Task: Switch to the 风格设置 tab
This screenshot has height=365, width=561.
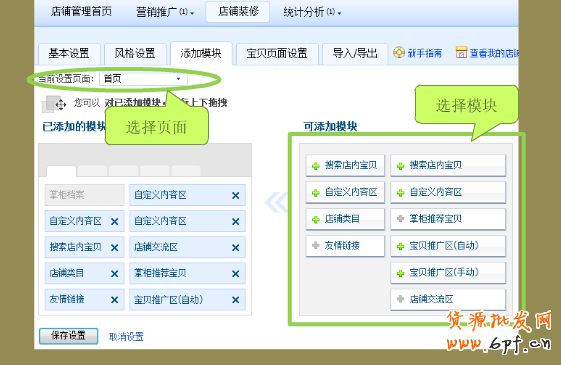Action: click(x=135, y=54)
